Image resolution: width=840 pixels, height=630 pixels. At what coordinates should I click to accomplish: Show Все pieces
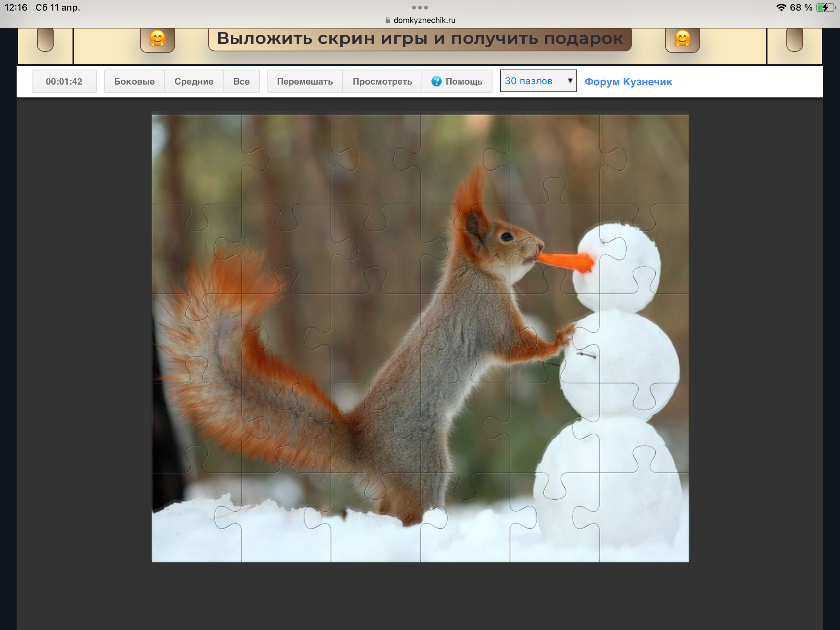pyautogui.click(x=241, y=81)
